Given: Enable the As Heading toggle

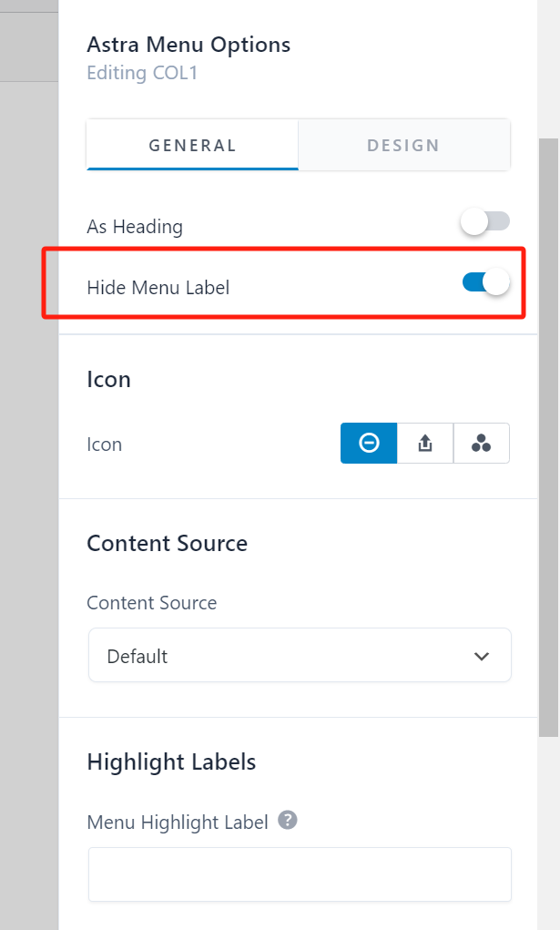Looking at the screenshot, I should 484,220.
